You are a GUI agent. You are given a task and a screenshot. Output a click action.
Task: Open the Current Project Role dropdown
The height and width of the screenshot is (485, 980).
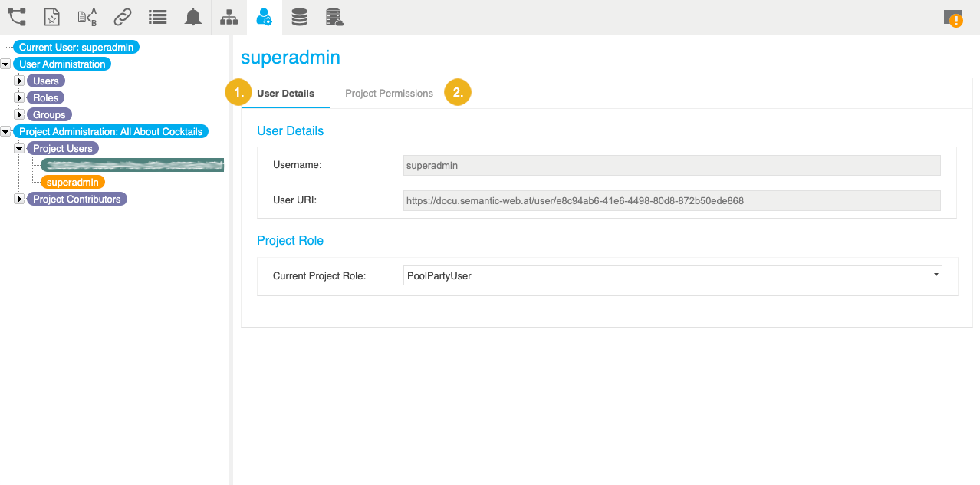(x=936, y=275)
